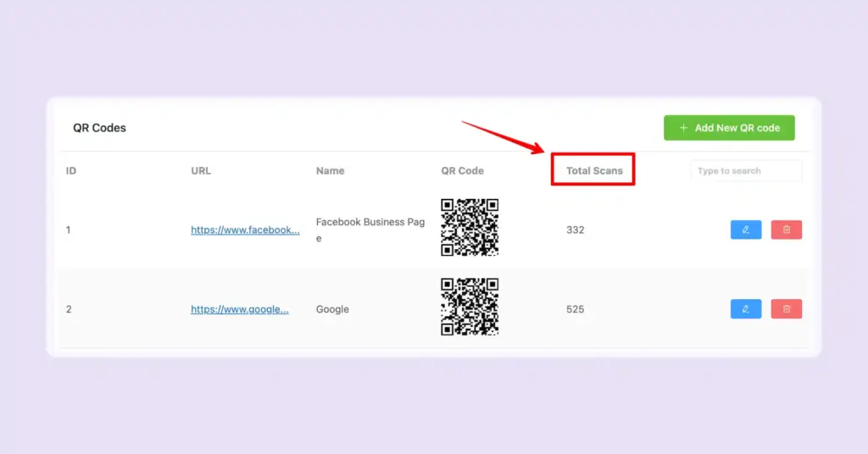This screenshot has height=454, width=868.
Task: Select ID cell 2
Action: click(69, 309)
